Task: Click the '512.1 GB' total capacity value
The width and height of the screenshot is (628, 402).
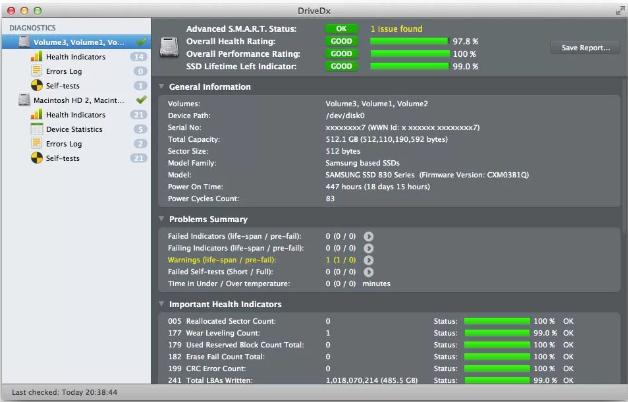Action: click(386, 139)
